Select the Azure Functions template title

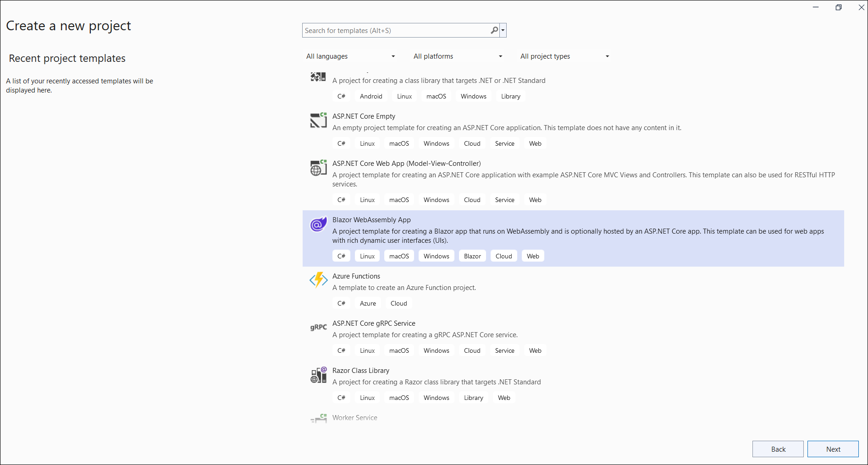pyautogui.click(x=356, y=276)
